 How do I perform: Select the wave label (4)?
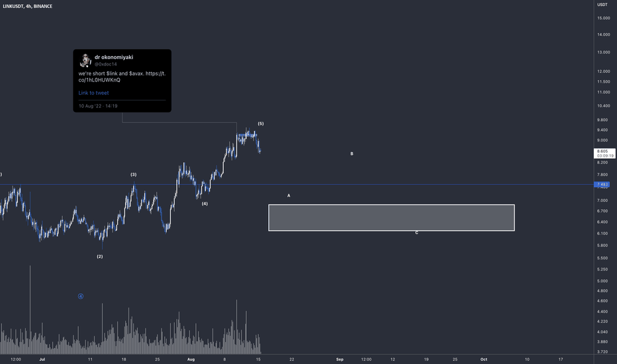coord(205,204)
